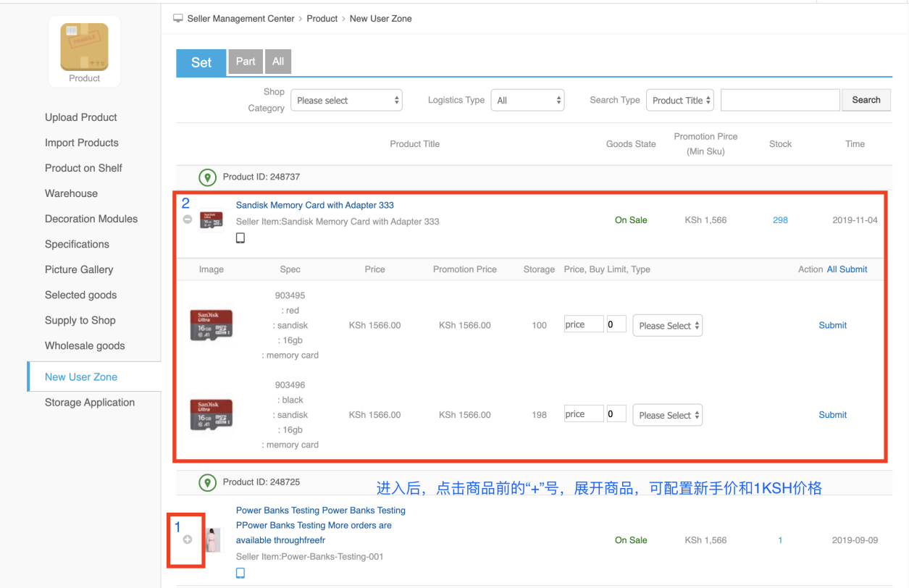Go to Warehouse in the sidebar

pyautogui.click(x=71, y=193)
